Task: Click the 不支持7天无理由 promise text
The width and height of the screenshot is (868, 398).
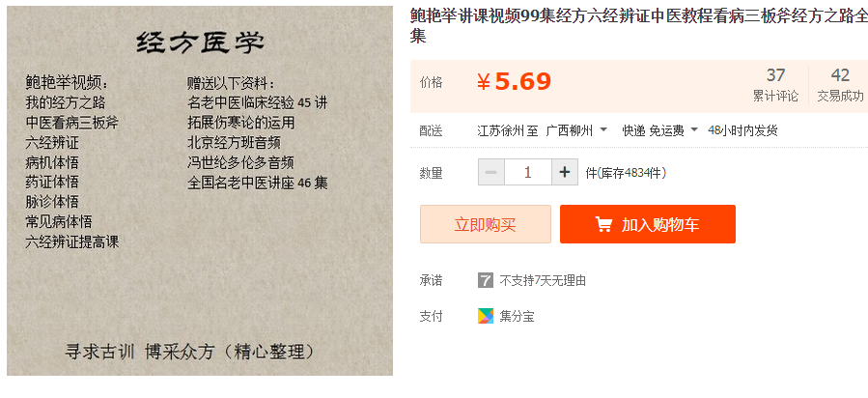Action: 543,281
